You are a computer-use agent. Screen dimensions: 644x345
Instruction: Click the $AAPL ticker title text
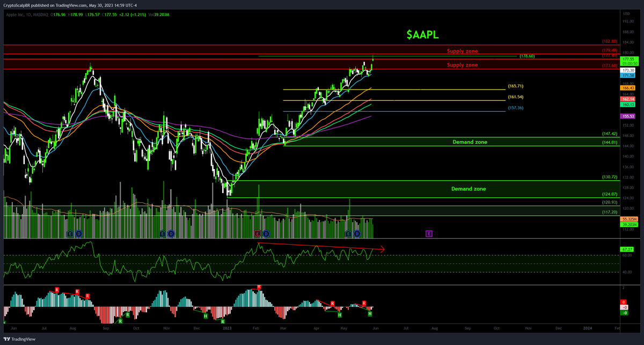[x=423, y=35]
